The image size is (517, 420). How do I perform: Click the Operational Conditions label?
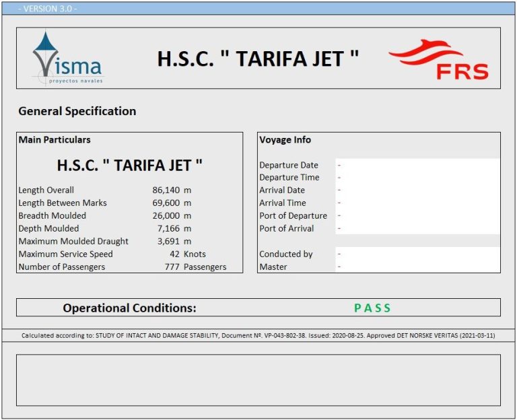pos(129,308)
